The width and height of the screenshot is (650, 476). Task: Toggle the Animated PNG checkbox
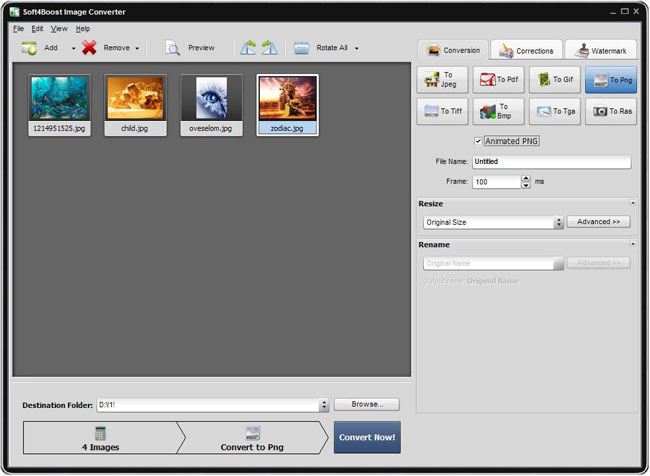(x=478, y=141)
